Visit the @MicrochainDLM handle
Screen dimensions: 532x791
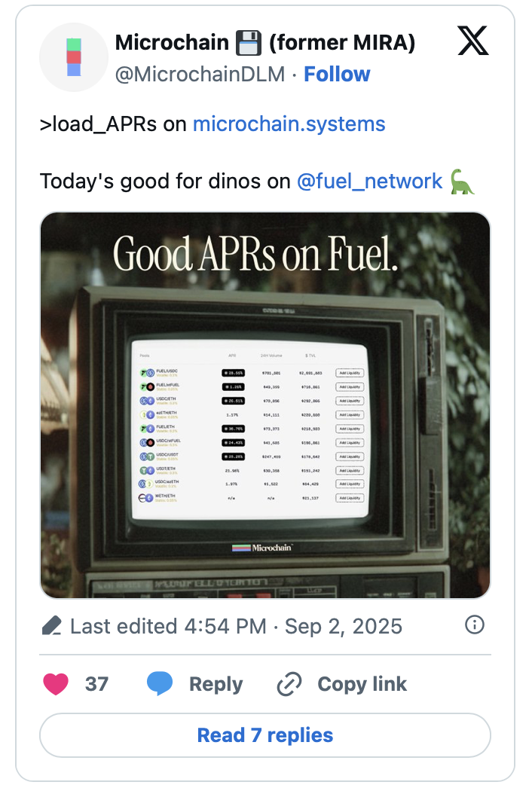click(200, 75)
